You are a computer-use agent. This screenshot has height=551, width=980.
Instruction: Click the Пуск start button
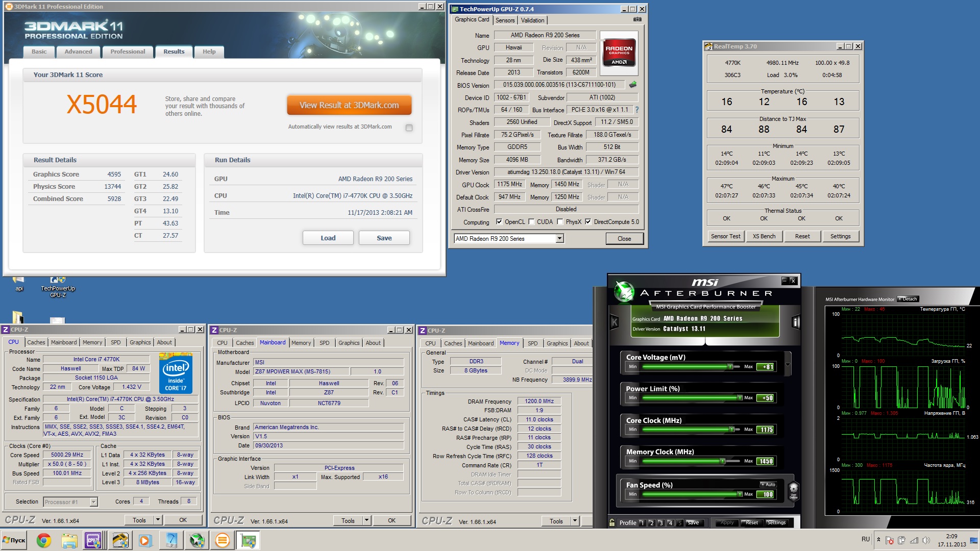[x=14, y=540]
